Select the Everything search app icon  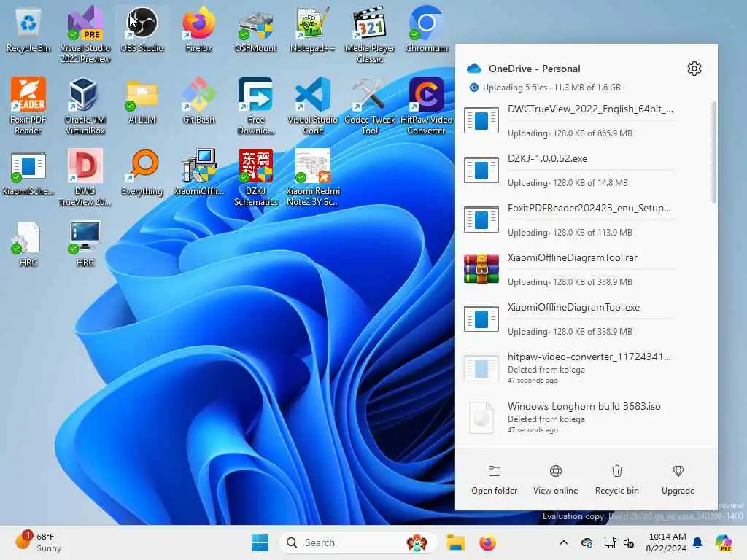tap(142, 172)
